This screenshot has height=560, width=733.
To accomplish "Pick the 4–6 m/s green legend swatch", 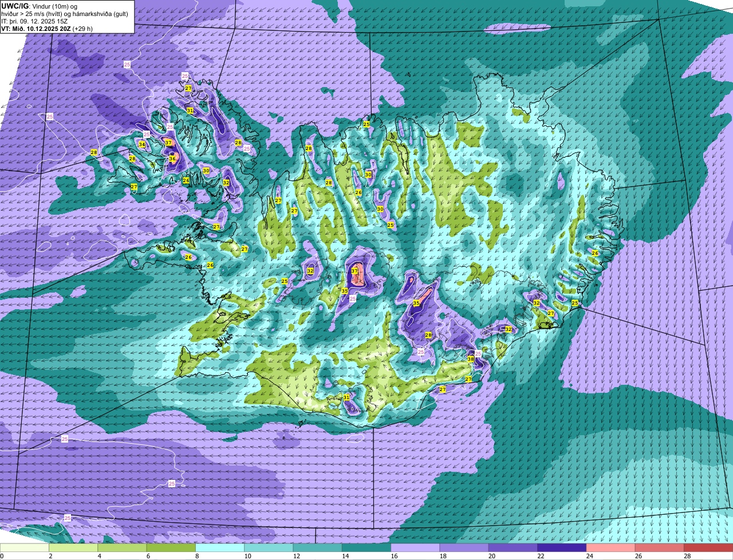I will [x=122, y=547].
